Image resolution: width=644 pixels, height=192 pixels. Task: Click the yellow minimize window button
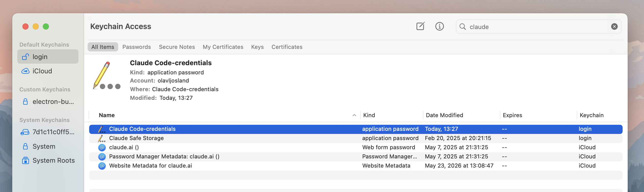pos(36,26)
